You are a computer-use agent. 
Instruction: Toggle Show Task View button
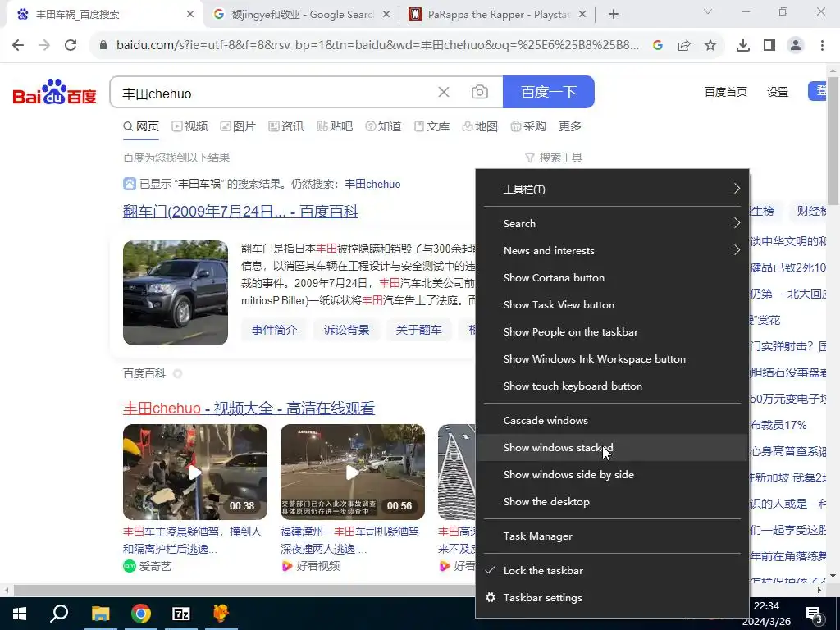coord(612,305)
